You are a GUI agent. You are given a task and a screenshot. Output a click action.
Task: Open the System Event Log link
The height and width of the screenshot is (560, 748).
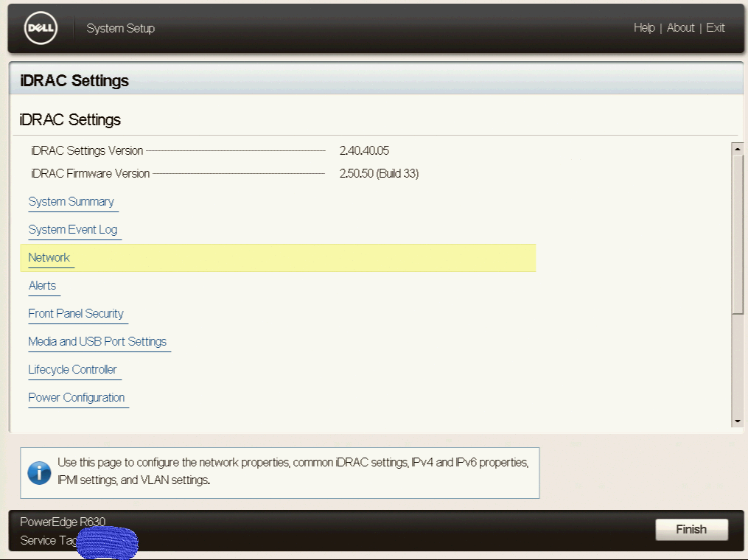coord(72,230)
